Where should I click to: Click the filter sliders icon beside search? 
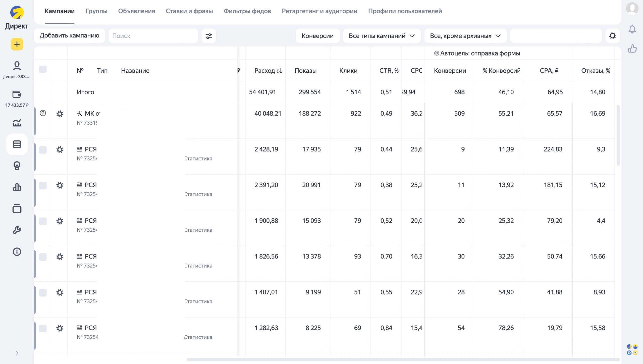(208, 36)
